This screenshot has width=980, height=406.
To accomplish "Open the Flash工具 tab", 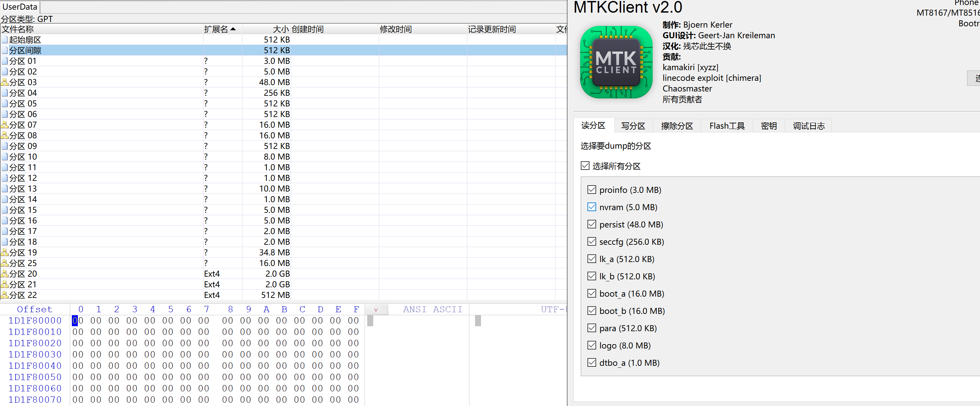I will (727, 126).
